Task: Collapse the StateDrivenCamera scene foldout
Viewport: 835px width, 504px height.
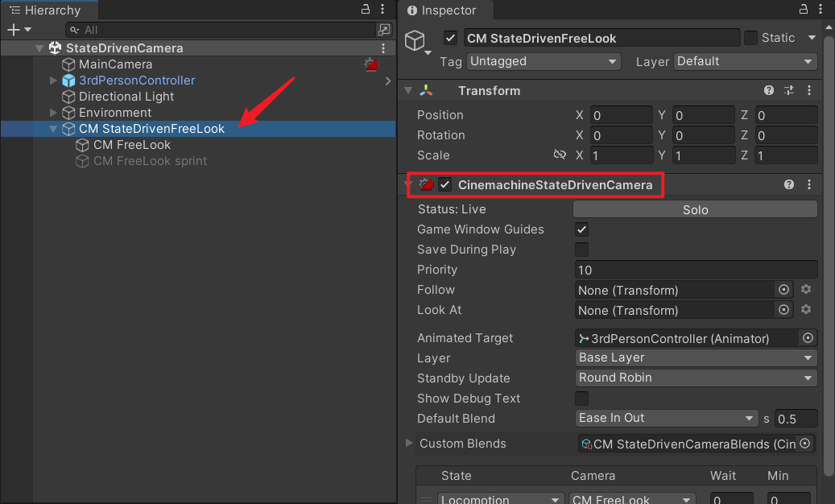Action: pyautogui.click(x=39, y=48)
